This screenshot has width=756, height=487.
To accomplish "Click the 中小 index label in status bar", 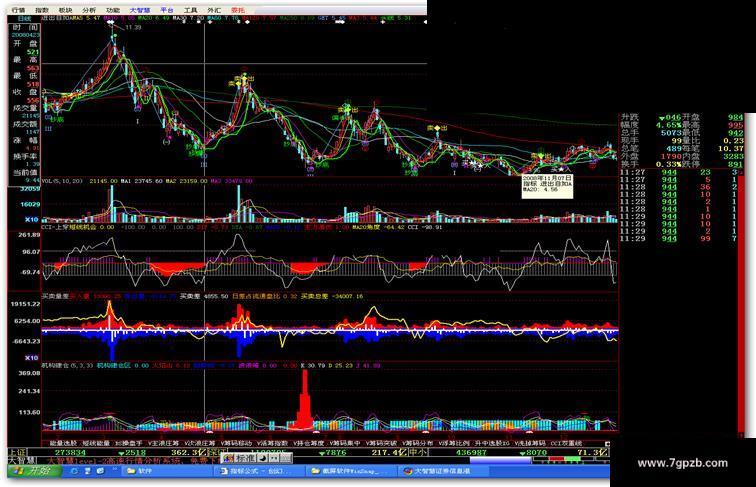I will click(x=418, y=453).
